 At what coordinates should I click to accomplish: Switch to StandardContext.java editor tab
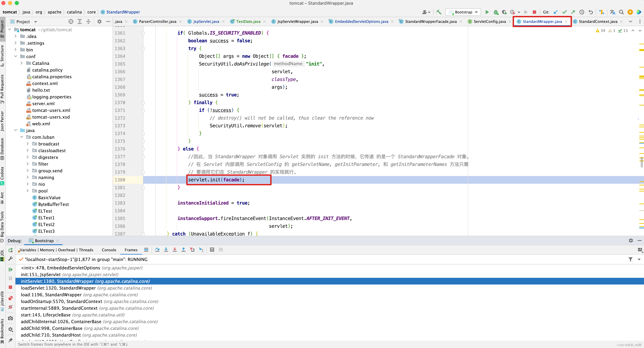598,21
